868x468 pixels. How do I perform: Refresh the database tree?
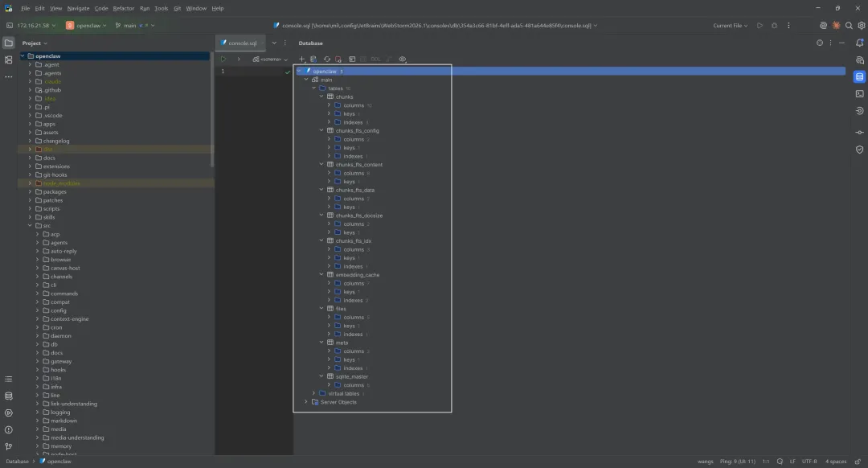326,60
